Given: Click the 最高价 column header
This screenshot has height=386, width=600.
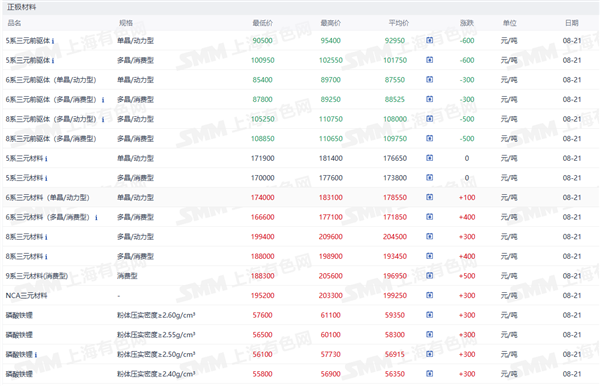Looking at the screenshot, I should pos(331,23).
